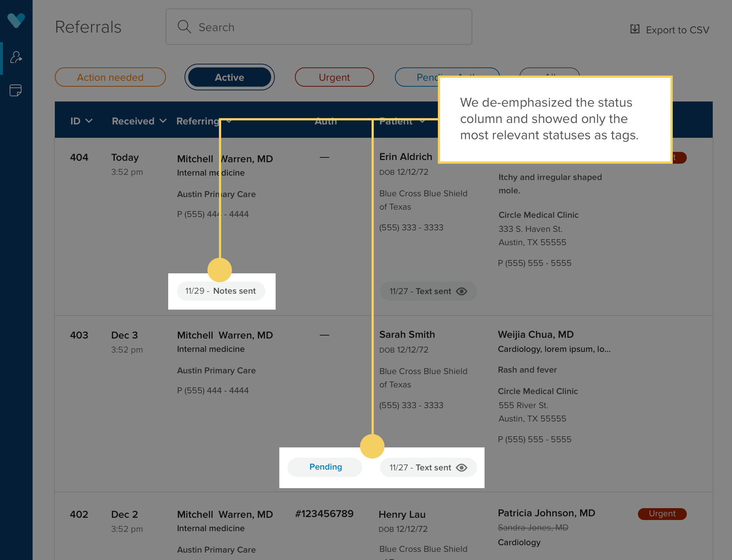732x560 pixels.
Task: Expand the Received column sort chevron
Action: pyautogui.click(x=163, y=121)
